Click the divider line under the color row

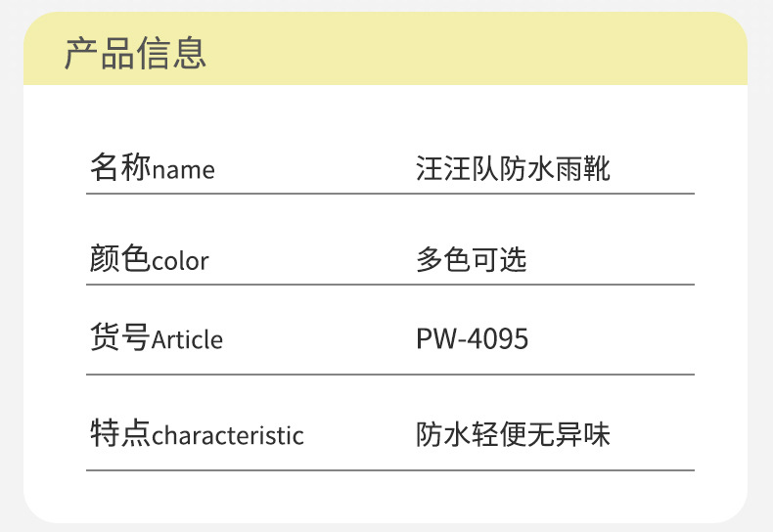(389, 285)
